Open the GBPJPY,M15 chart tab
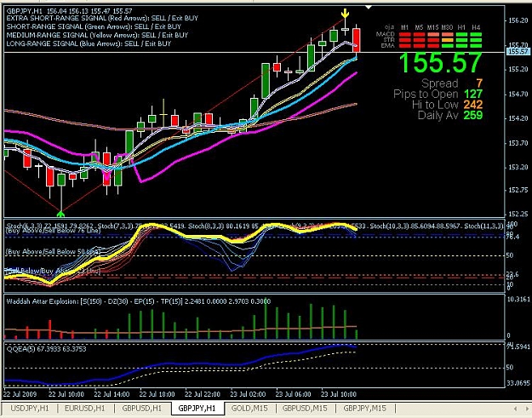The image size is (532, 418). (x=364, y=408)
